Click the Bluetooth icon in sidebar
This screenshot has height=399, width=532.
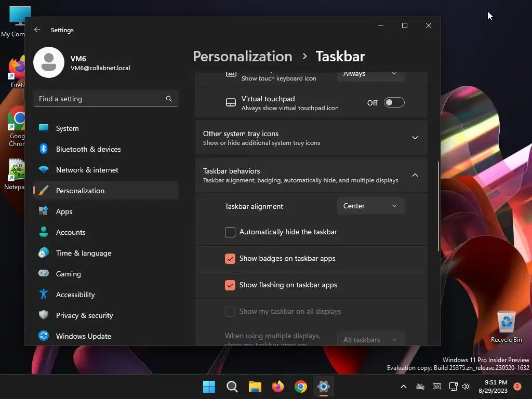(44, 149)
